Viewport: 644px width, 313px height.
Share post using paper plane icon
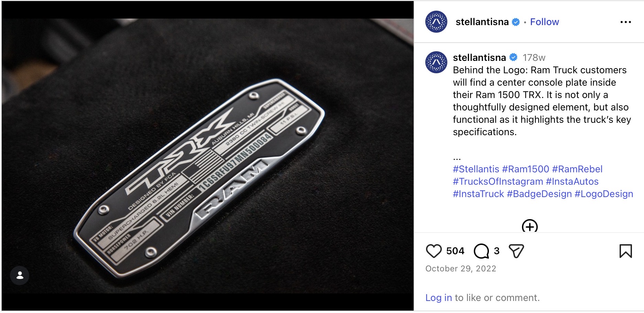coord(516,251)
